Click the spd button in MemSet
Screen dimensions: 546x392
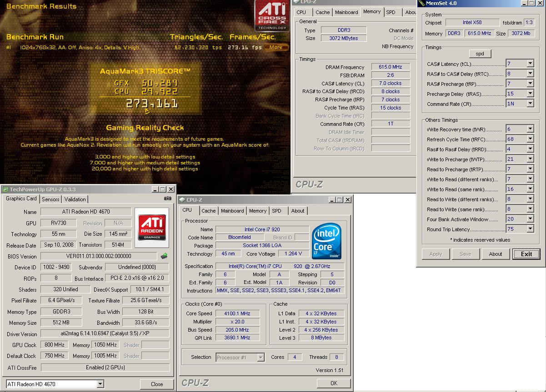(x=480, y=54)
